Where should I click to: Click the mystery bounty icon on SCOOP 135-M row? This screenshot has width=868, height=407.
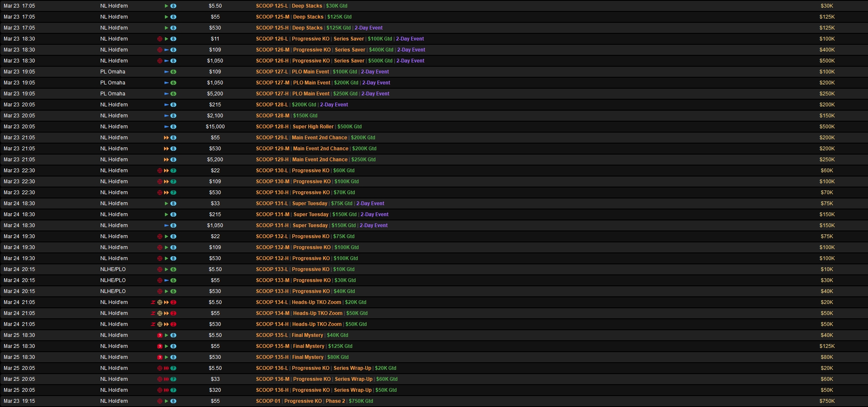[x=160, y=346]
